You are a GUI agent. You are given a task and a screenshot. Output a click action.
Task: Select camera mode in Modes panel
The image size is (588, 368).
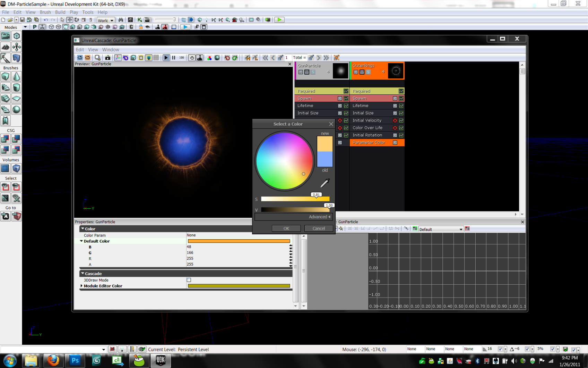tap(6, 36)
